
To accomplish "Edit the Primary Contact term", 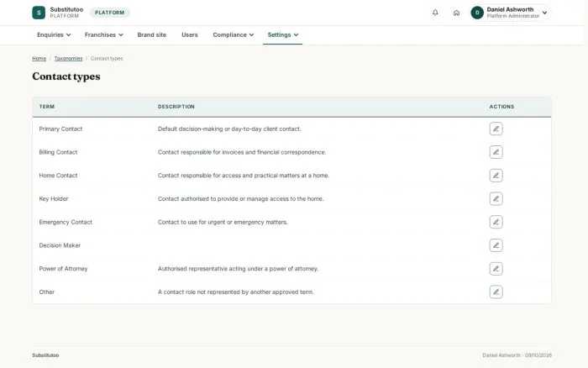I will [496, 129].
